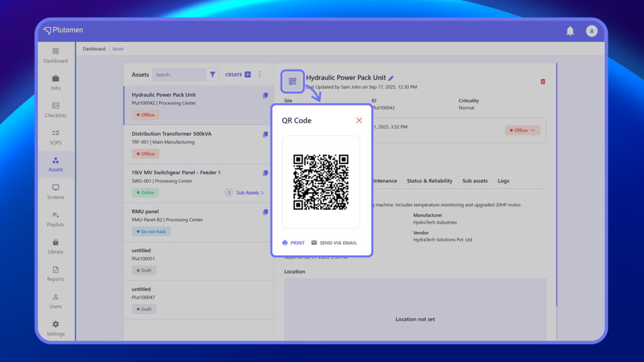Click the detail panel vertical scrollbar
This screenshot has height=362, width=644.
pos(557,185)
